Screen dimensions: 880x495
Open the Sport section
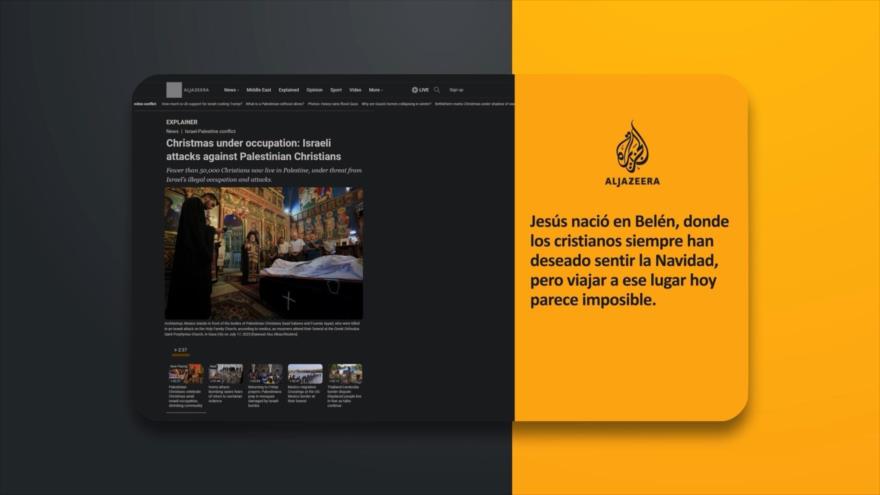[336, 90]
